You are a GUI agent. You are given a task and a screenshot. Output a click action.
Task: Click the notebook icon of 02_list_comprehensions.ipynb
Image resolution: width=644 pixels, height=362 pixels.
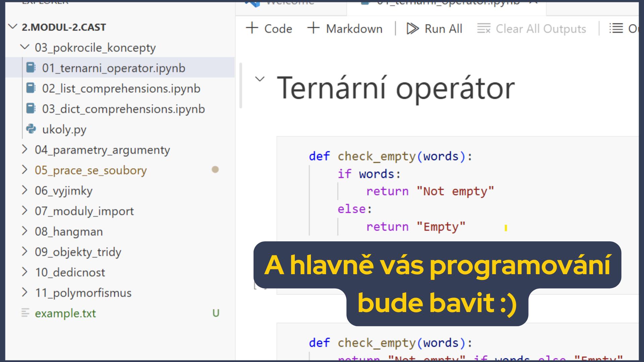point(31,88)
